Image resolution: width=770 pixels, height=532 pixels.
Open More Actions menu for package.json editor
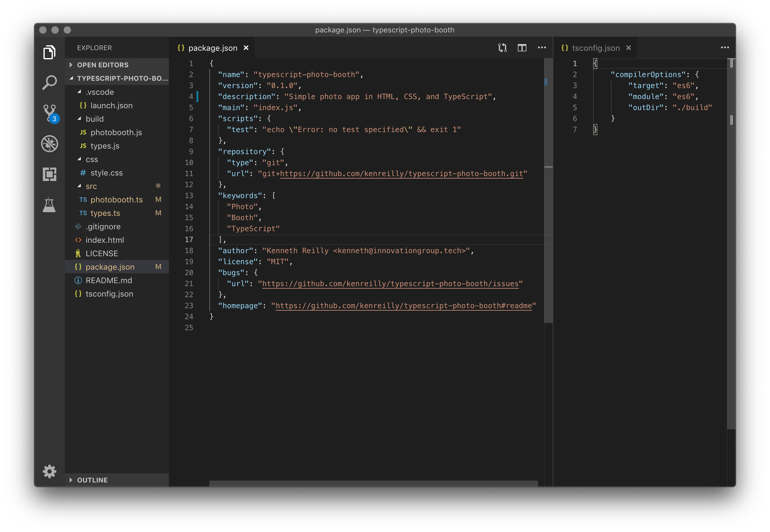pos(541,48)
